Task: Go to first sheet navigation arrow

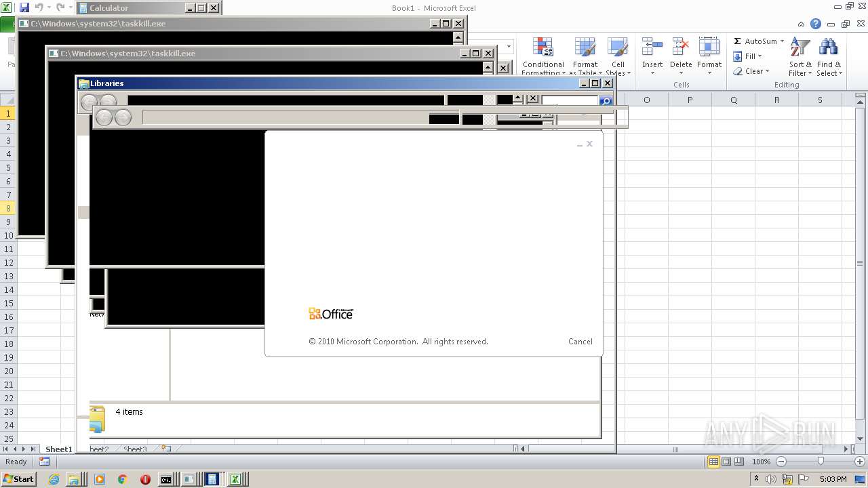Action: [5, 449]
